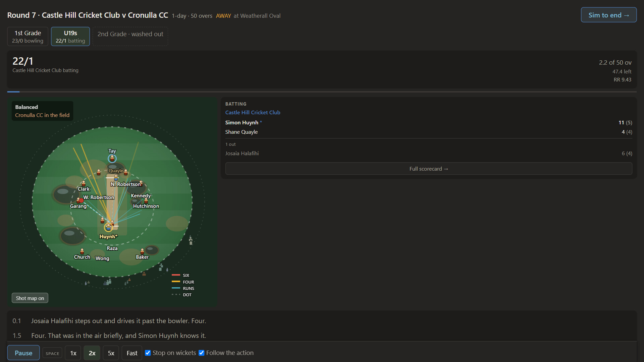Uncheck Stop on wickets checkbox
The height and width of the screenshot is (362, 644).
pyautogui.click(x=148, y=353)
